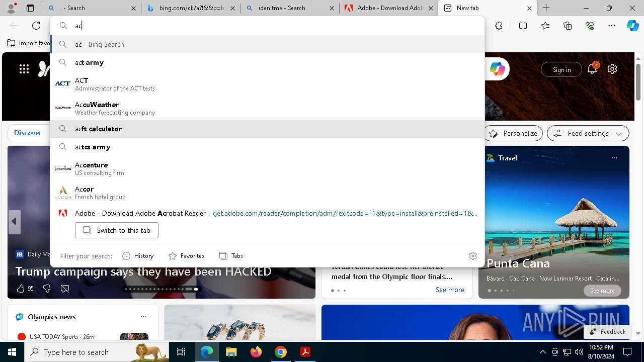Select 'acft calculator' suggestion

pos(268,129)
